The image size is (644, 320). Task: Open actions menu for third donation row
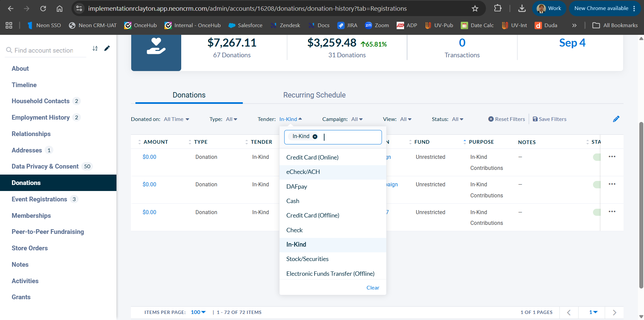pyautogui.click(x=612, y=211)
